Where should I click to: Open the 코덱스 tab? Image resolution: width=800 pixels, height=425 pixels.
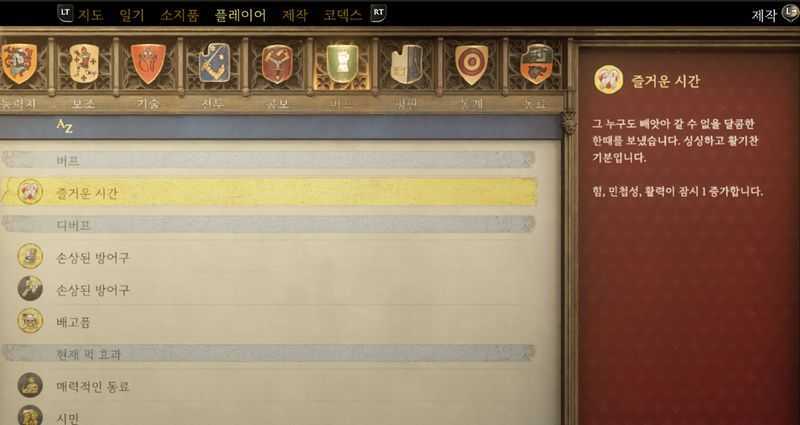[343, 15]
